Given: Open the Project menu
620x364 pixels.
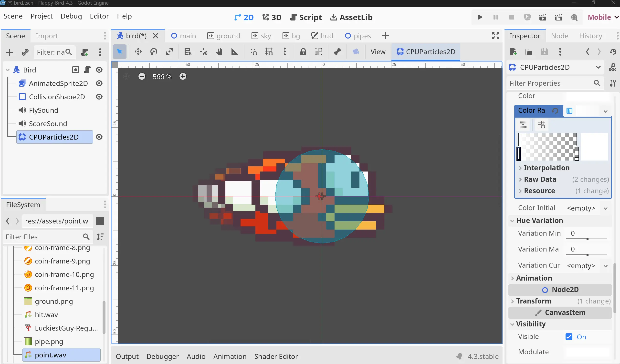Looking at the screenshot, I should tap(42, 16).
